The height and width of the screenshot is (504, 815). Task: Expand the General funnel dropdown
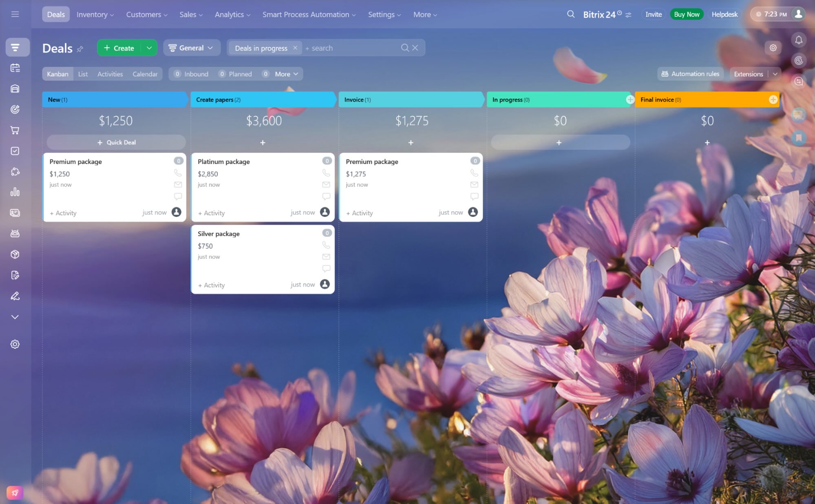point(192,48)
